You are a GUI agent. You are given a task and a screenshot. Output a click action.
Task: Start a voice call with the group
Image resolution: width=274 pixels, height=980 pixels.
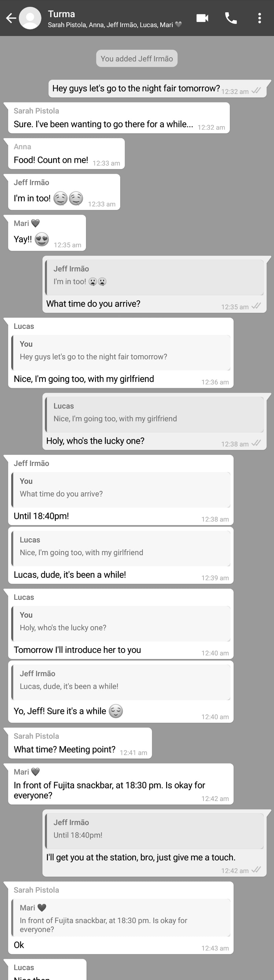[231, 18]
